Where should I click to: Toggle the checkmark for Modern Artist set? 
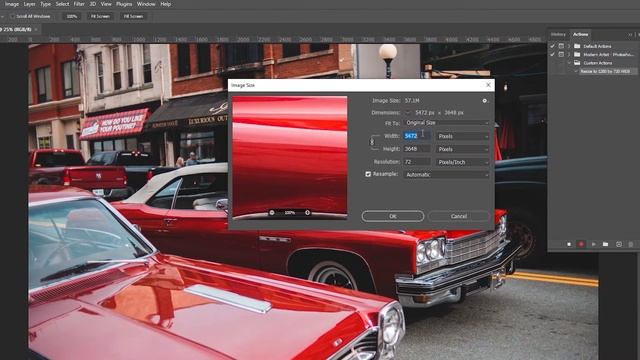(x=552, y=54)
